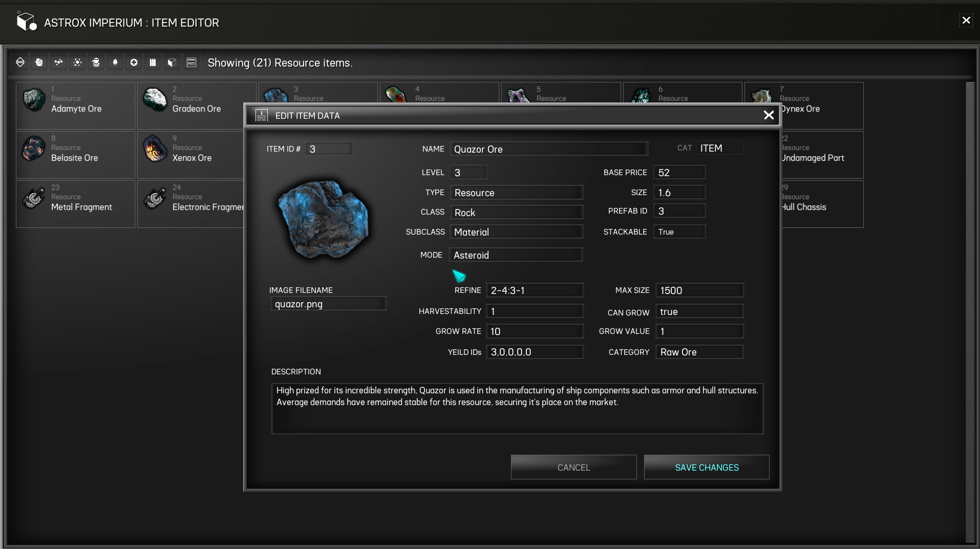The image size is (980, 549).
Task: Toggle the CAN GROW setting to false
Action: pos(699,311)
